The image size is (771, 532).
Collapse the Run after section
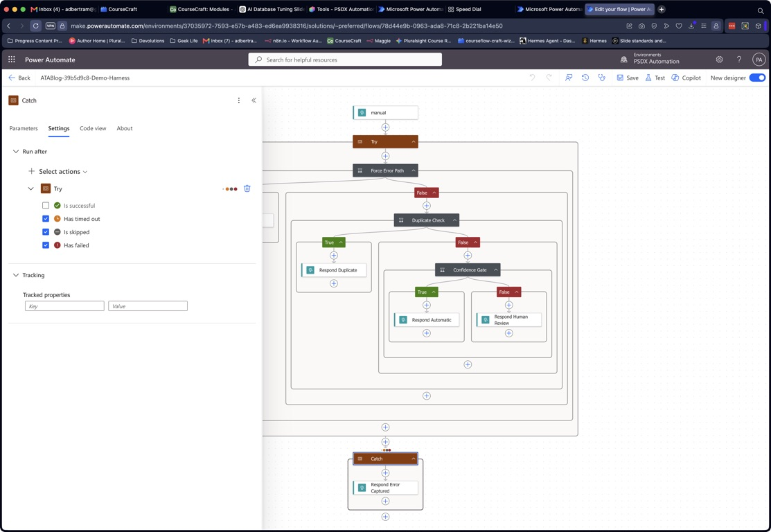[x=16, y=152]
